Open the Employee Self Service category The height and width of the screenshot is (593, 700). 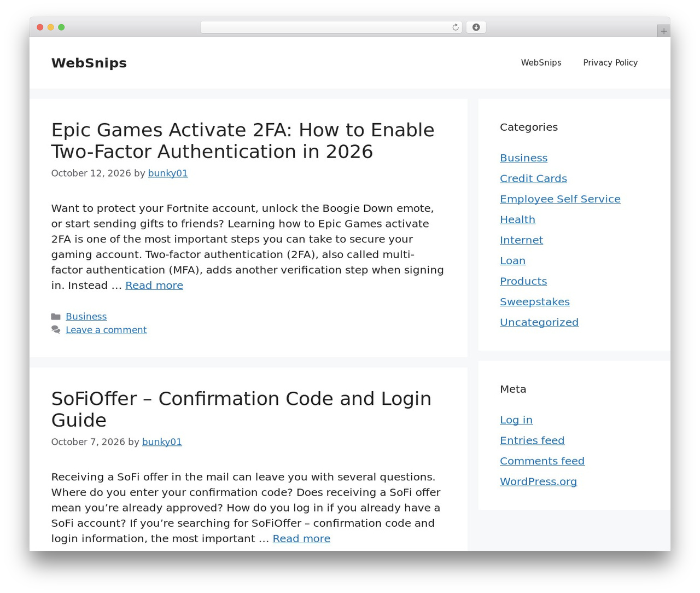coord(560,199)
